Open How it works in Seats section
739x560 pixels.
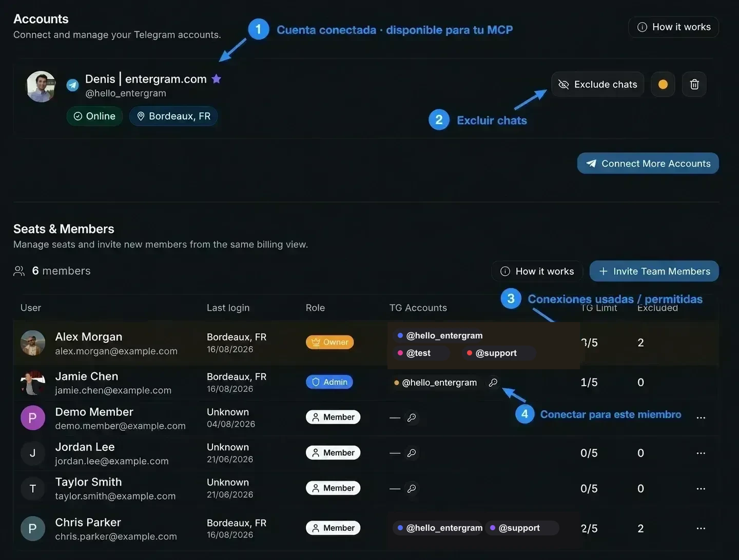point(537,271)
